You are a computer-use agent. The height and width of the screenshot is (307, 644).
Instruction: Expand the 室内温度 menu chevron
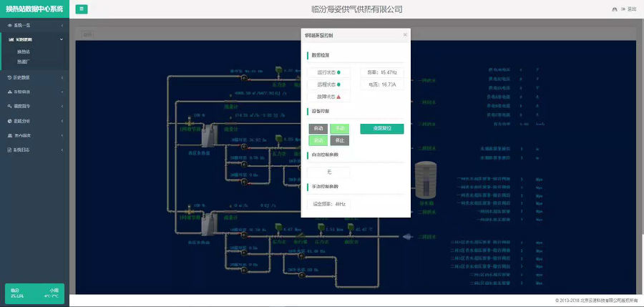pos(62,135)
